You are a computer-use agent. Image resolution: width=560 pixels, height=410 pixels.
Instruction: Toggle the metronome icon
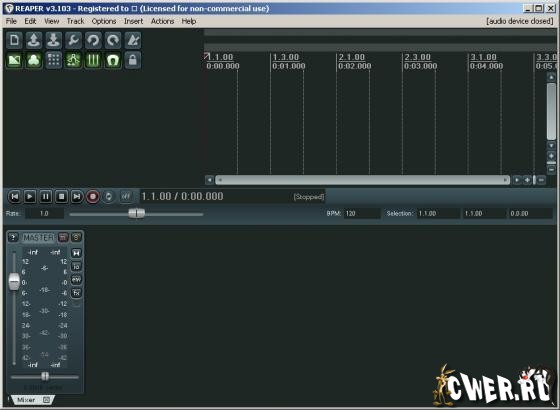click(x=133, y=40)
